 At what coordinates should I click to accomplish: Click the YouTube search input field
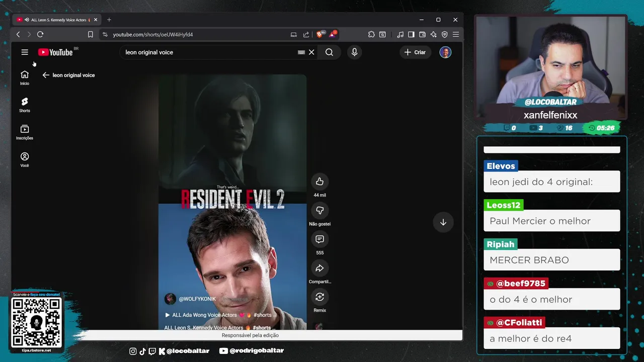[209, 52]
